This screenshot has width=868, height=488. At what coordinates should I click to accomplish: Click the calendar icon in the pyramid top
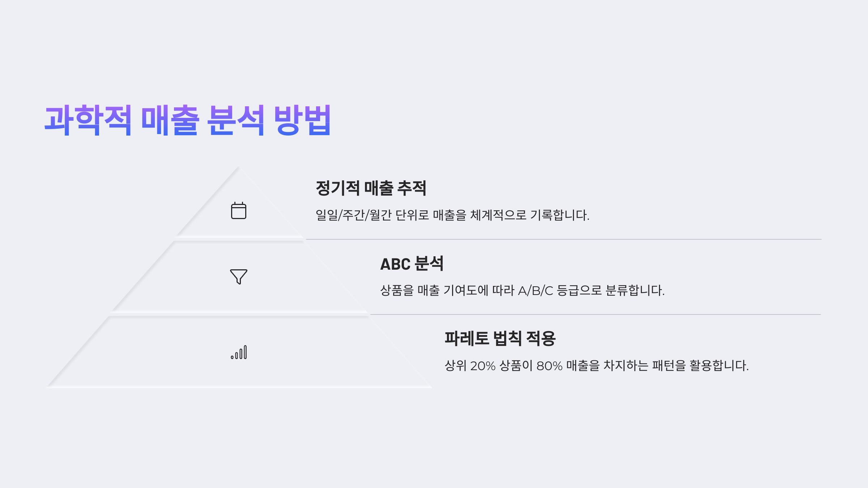[x=239, y=210]
